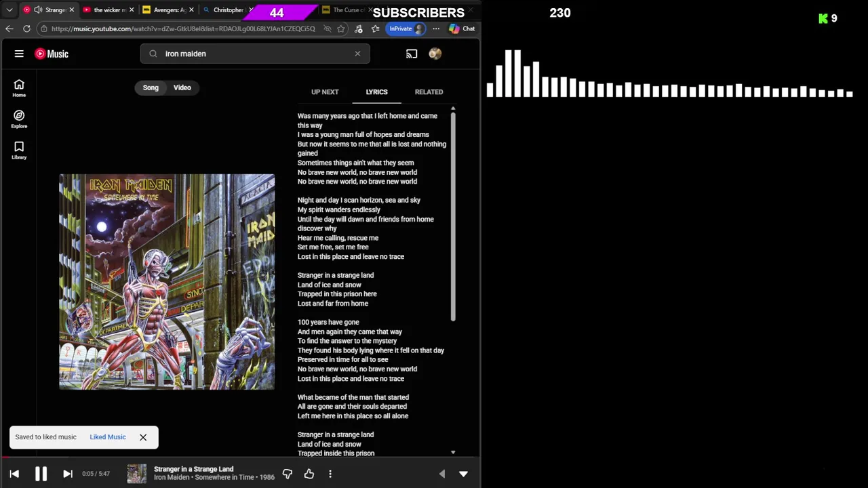Close the 'Avengers: Ag' tab
The height and width of the screenshot is (488, 868).
(x=191, y=10)
